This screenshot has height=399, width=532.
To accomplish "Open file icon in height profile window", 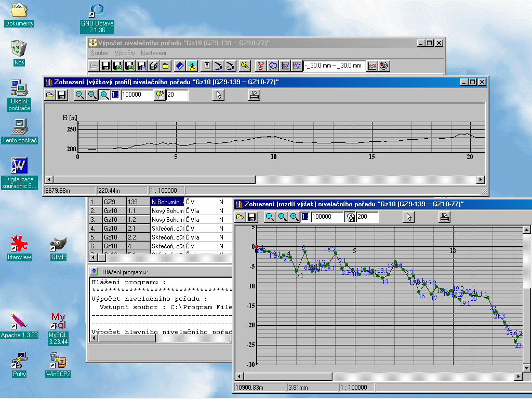I will pos(50,95).
